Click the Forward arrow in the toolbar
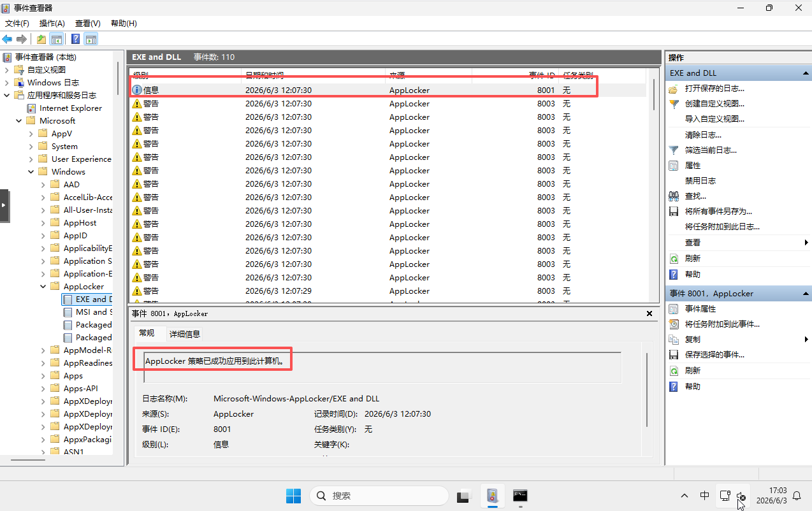This screenshot has width=812, height=511. (22, 39)
